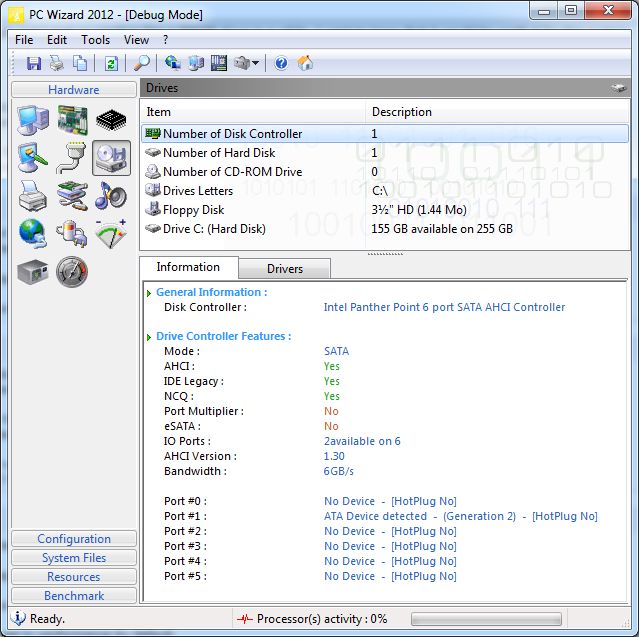639x637 pixels.
Task: Expand the Configuration section
Action: coord(74,539)
